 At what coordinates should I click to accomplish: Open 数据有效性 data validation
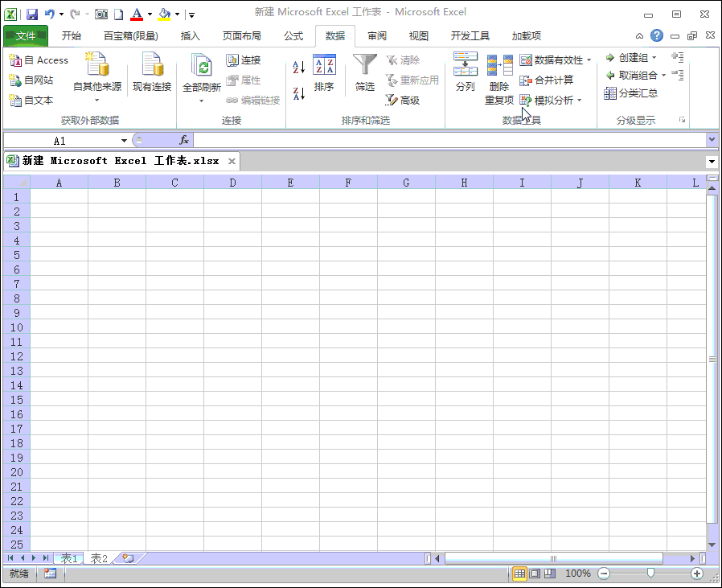552,60
